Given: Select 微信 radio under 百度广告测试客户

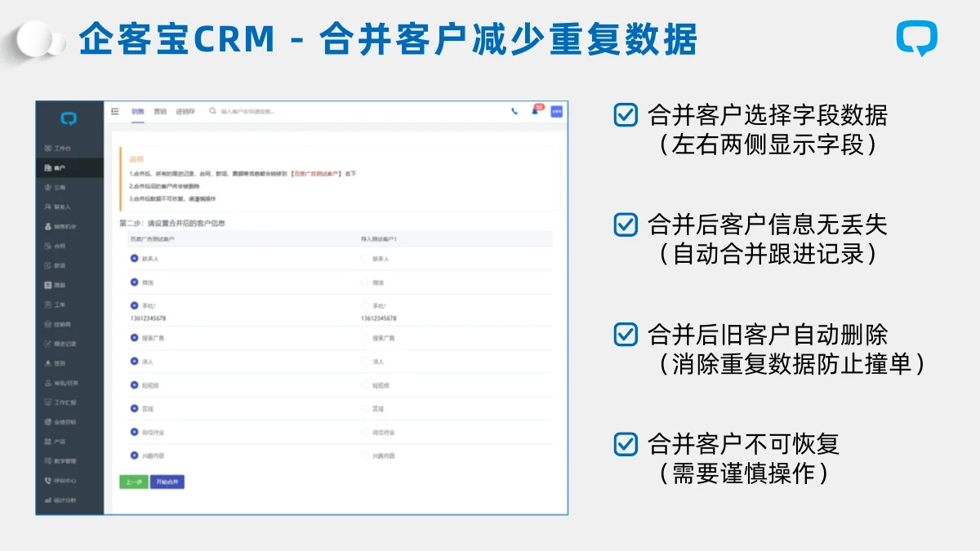Looking at the screenshot, I should 134,282.
